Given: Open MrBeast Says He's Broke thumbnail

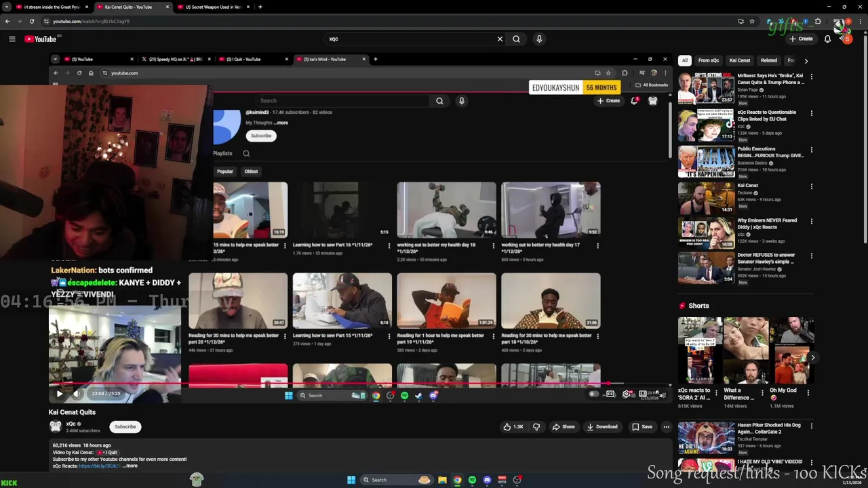Looking at the screenshot, I should click(706, 89).
